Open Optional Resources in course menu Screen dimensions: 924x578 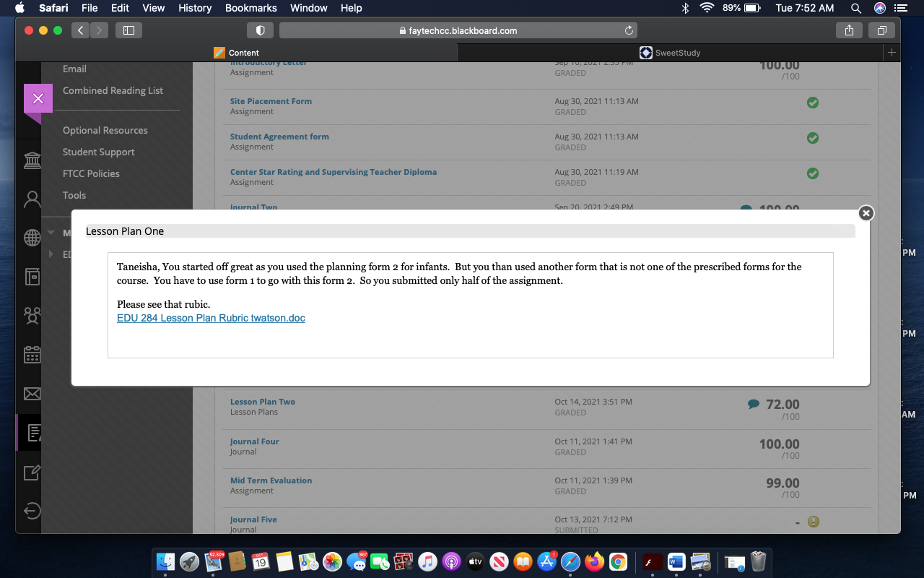pyautogui.click(x=105, y=130)
